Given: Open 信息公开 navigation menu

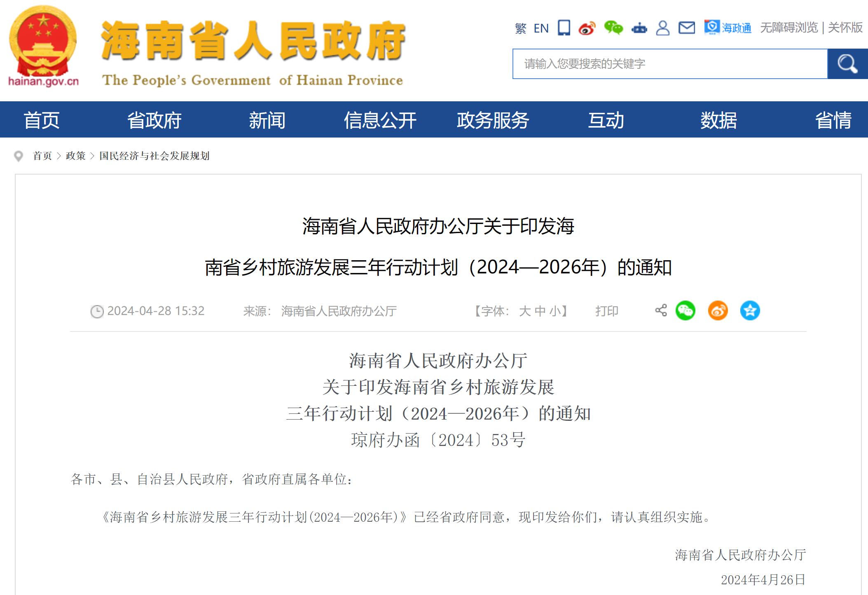Looking at the screenshot, I should pyautogui.click(x=380, y=120).
